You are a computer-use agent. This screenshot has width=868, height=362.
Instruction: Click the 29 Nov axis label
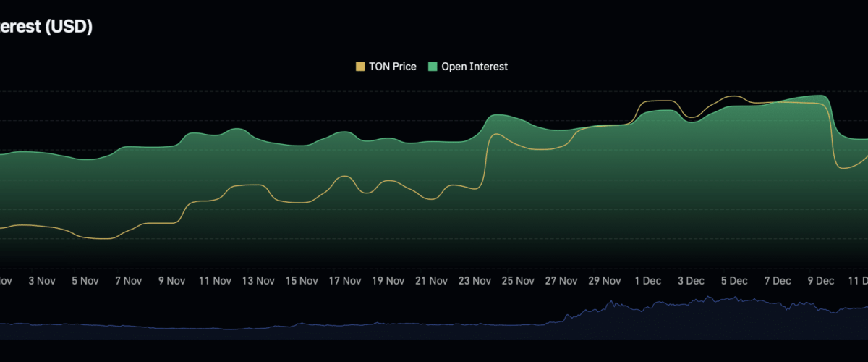tap(605, 281)
